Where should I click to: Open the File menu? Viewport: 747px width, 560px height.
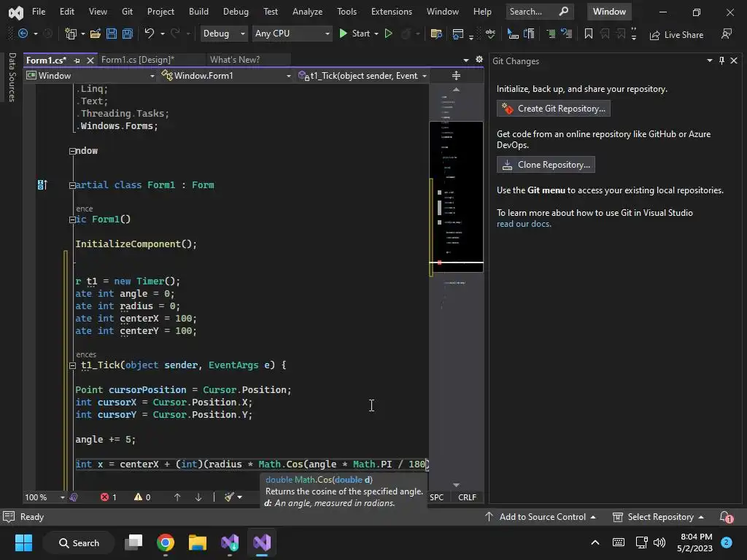[x=39, y=12]
